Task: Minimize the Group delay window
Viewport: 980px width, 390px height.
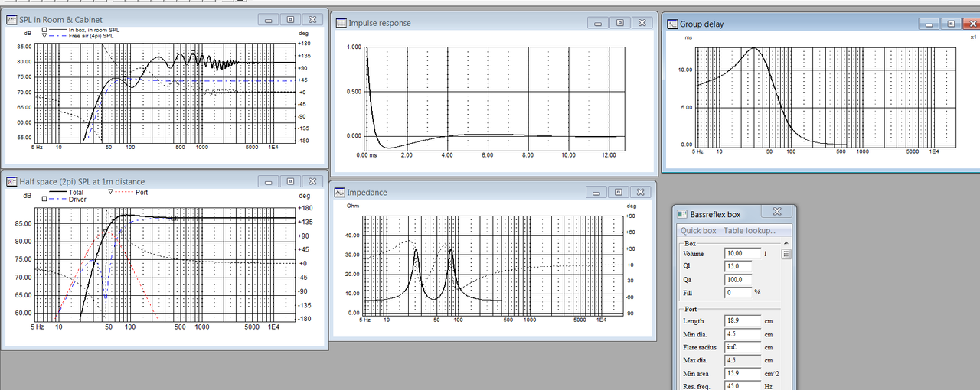Action: [x=929, y=24]
